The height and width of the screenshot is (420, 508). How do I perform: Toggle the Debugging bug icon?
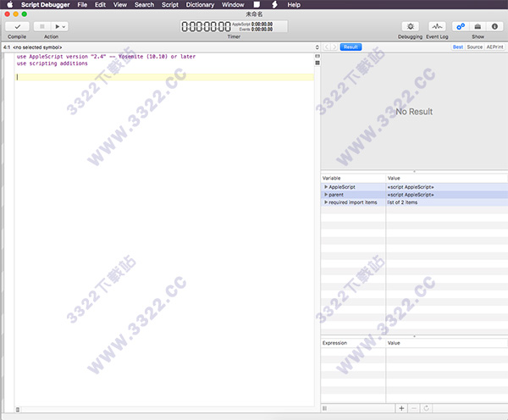[410, 26]
